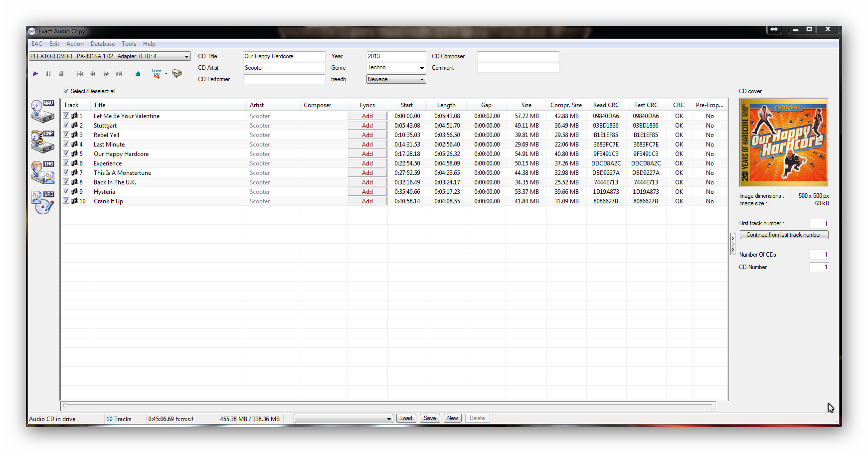Skip to next track icon
Viewport: 868px width, 453px height.
point(119,74)
